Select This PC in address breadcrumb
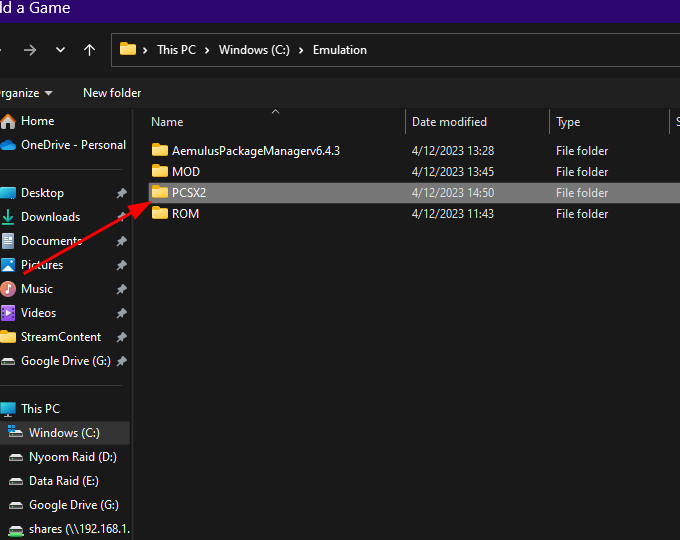Image resolution: width=680 pixels, height=540 pixels. pyautogui.click(x=176, y=50)
